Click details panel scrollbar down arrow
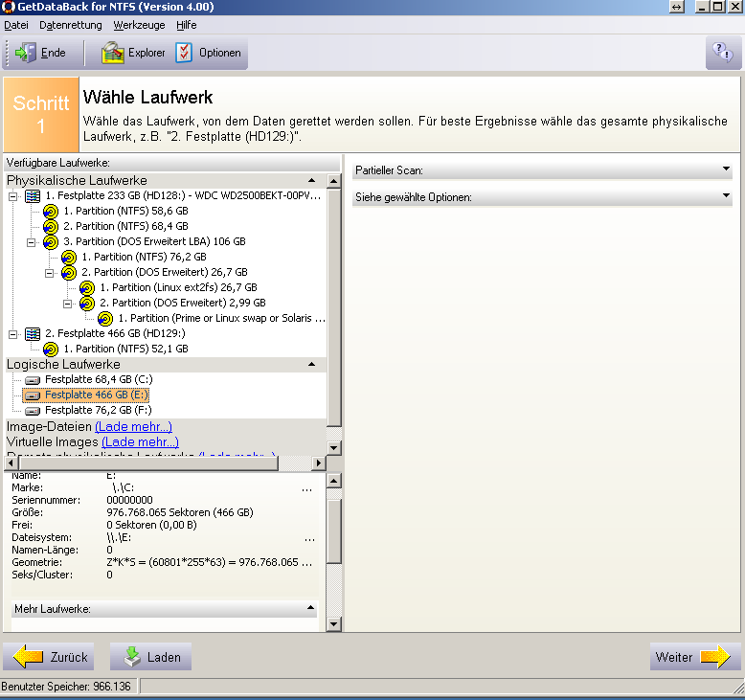 point(334,624)
